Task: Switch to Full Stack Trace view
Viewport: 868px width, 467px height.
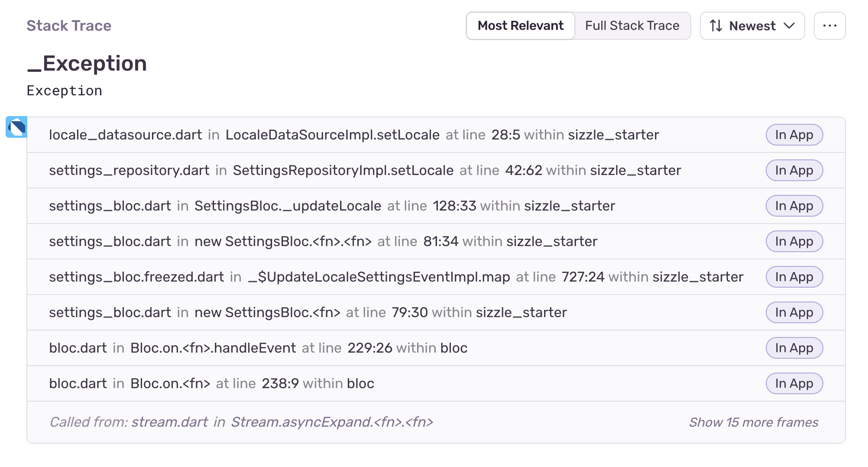Action: [632, 26]
